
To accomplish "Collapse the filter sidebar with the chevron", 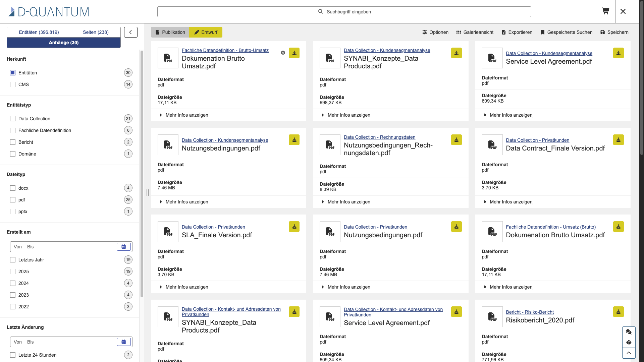I will point(131,32).
